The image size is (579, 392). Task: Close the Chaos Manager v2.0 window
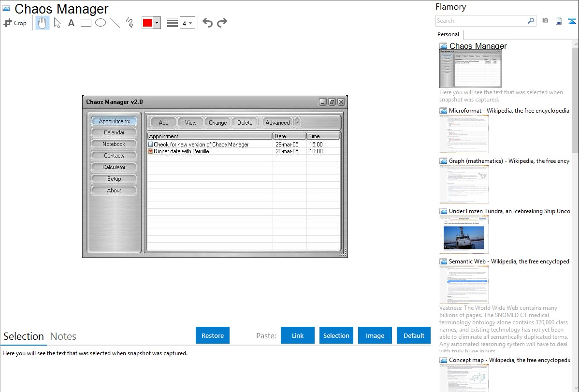pos(341,102)
